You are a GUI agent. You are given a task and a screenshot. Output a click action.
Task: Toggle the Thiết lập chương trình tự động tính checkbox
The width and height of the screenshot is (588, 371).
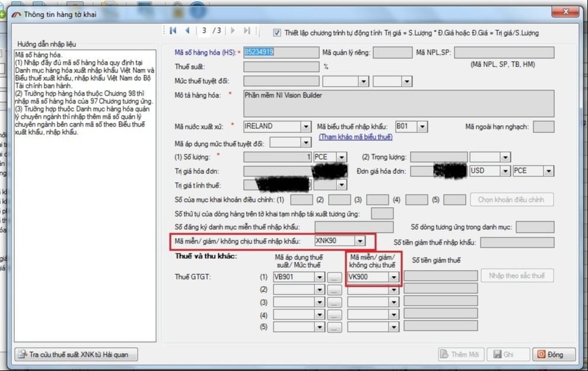(x=276, y=33)
